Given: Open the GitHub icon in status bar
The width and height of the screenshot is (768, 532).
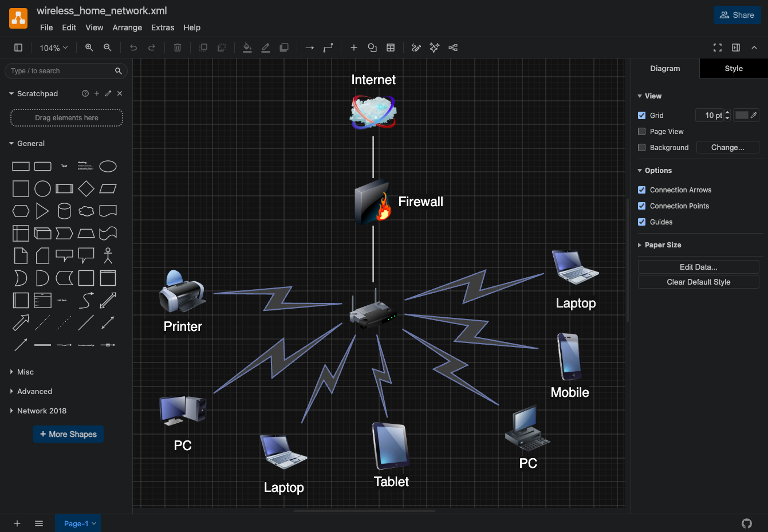Looking at the screenshot, I should pos(747,523).
